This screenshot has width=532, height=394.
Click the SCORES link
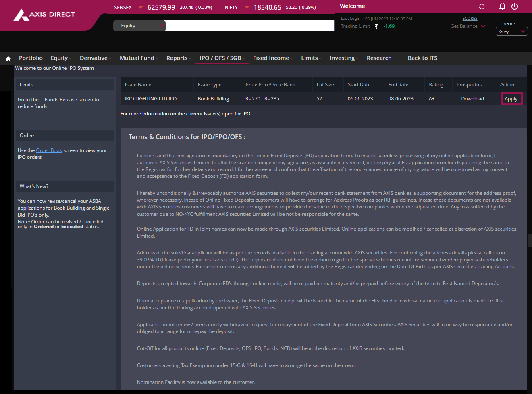[x=470, y=19]
